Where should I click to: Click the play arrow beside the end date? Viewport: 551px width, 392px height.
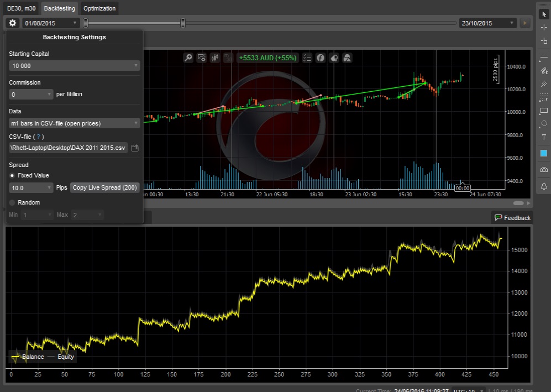pyautogui.click(x=525, y=23)
